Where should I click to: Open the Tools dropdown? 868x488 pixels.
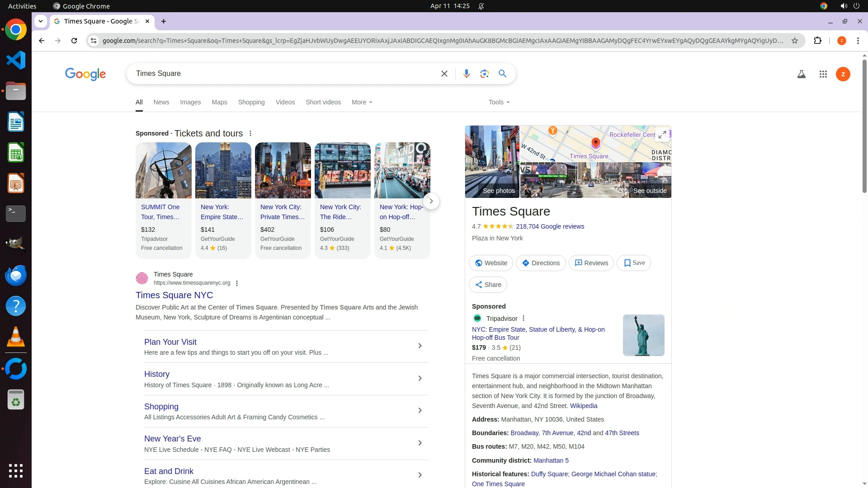[x=499, y=102]
